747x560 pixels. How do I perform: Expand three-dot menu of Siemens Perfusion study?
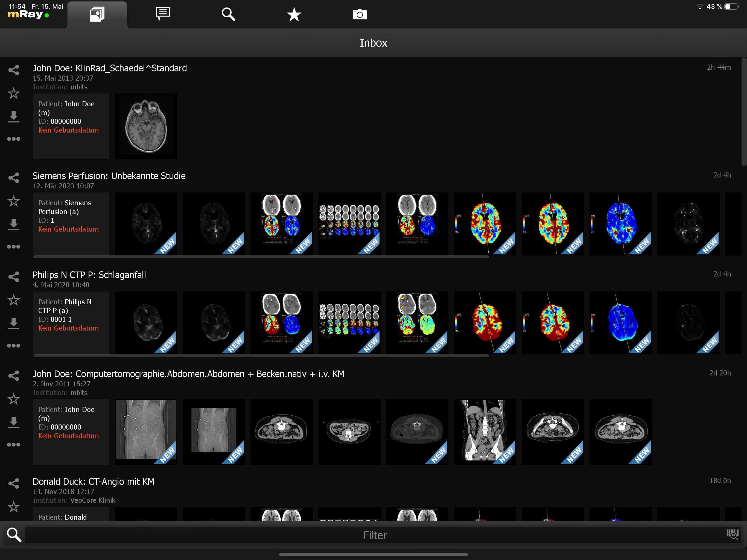tap(13, 247)
